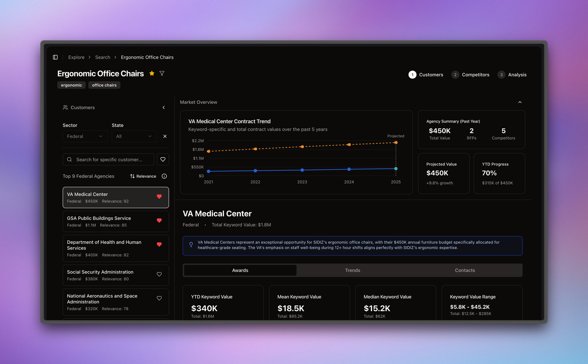Viewport: 588px width, 364px height.
Task: Switch to the Trends tab
Action: 353,270
